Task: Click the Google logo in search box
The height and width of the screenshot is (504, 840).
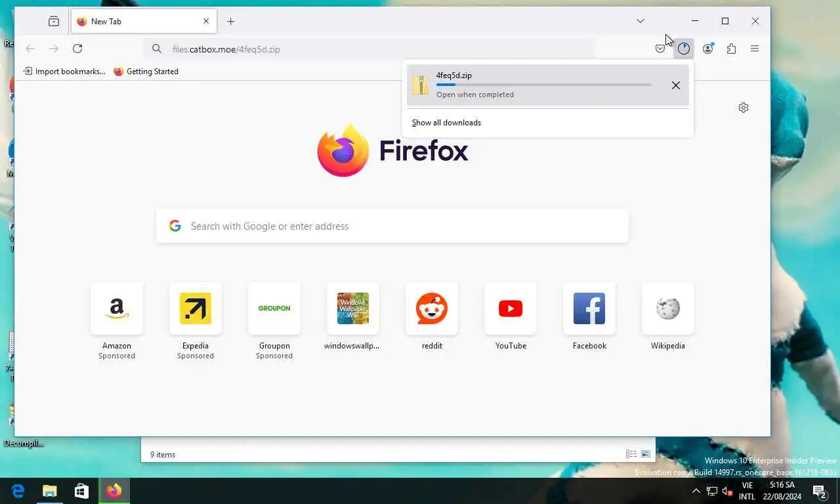Action: pos(175,226)
